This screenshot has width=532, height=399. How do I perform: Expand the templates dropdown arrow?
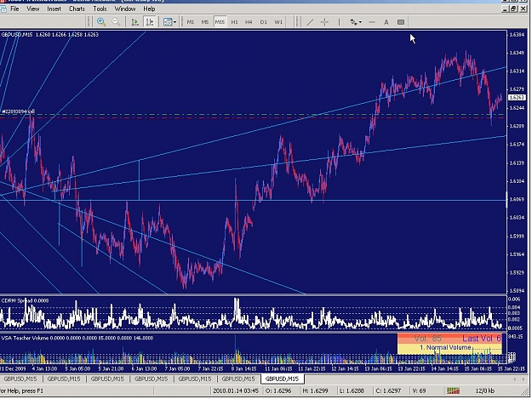tap(174, 22)
